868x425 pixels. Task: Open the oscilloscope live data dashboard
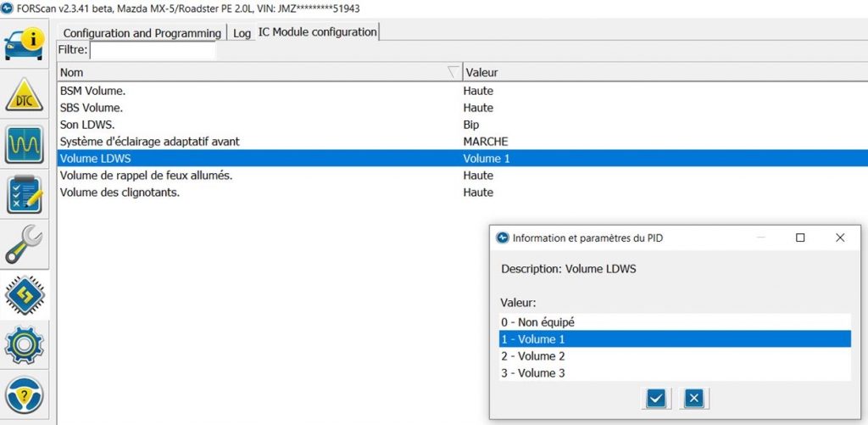click(x=25, y=144)
